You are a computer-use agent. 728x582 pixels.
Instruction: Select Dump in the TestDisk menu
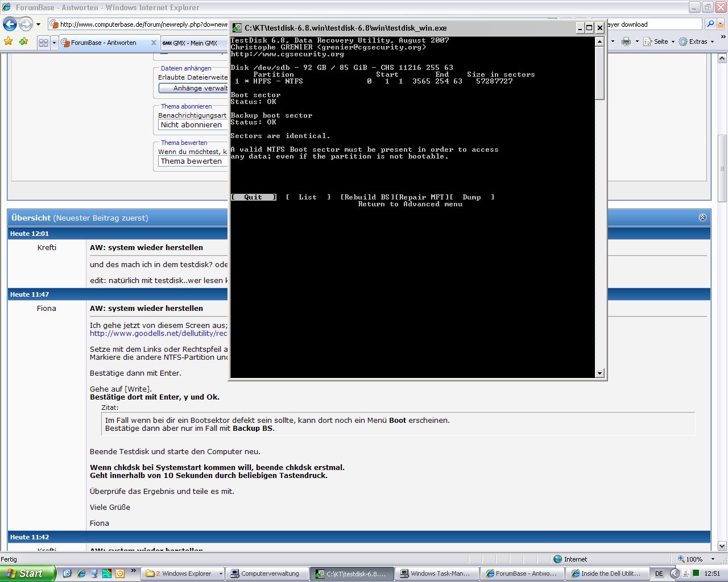[471, 197]
